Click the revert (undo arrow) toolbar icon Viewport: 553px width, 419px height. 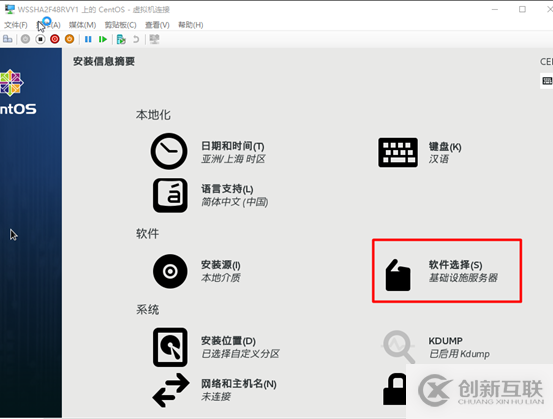pos(136,39)
